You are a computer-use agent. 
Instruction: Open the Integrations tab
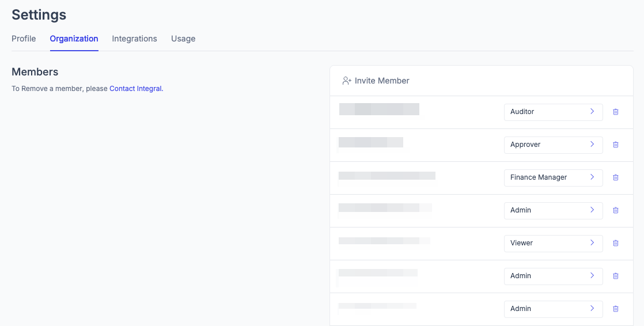(x=134, y=39)
